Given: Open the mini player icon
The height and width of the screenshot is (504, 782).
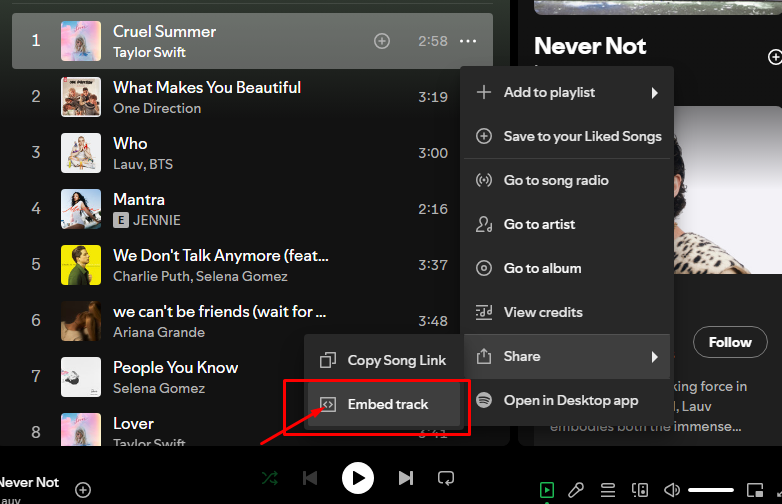Looking at the screenshot, I should 755,490.
